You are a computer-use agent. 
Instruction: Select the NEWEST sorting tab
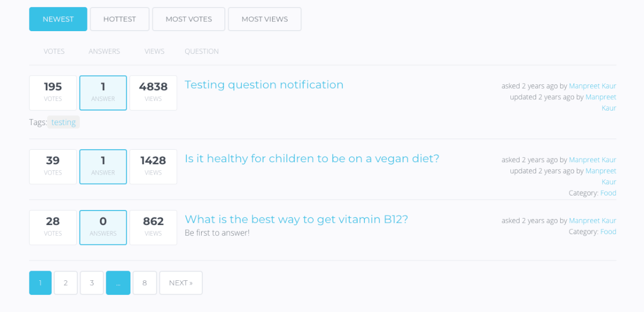point(58,19)
